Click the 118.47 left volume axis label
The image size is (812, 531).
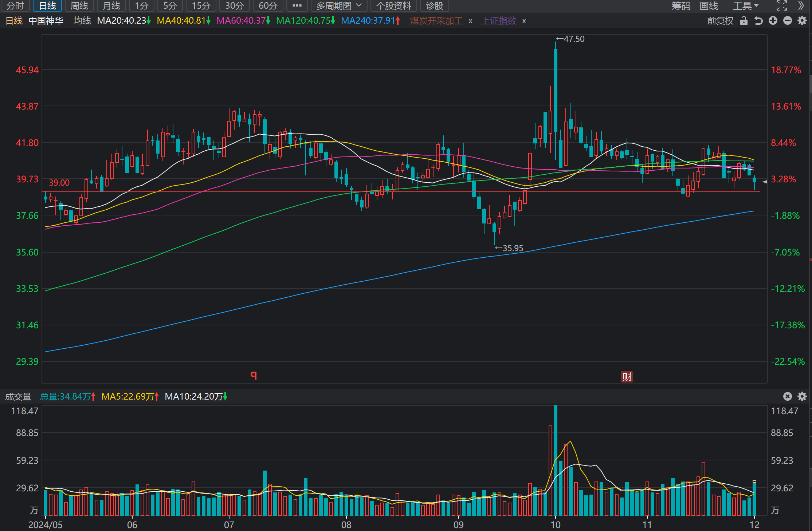coord(25,411)
